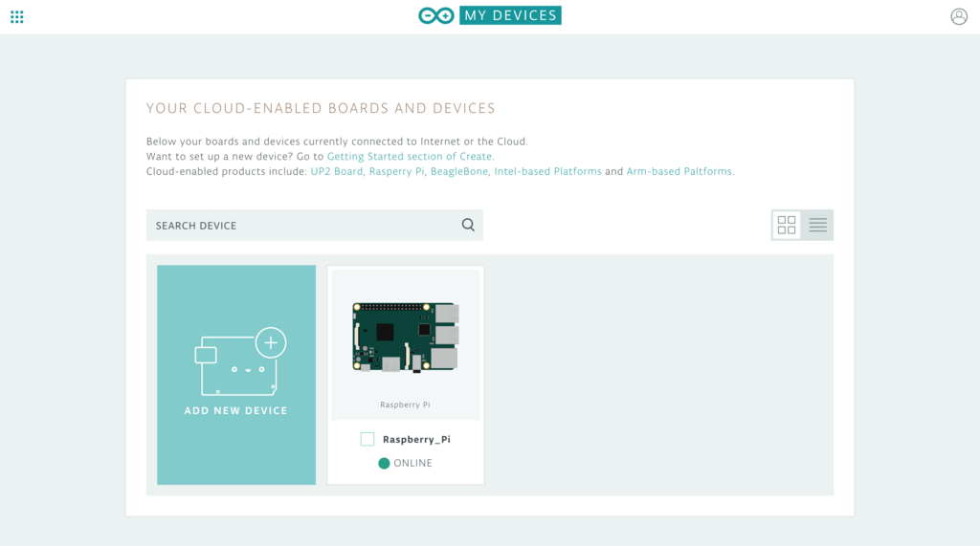This screenshot has height=546, width=980.
Task: Click the green ONLINE status dot
Action: 384,463
